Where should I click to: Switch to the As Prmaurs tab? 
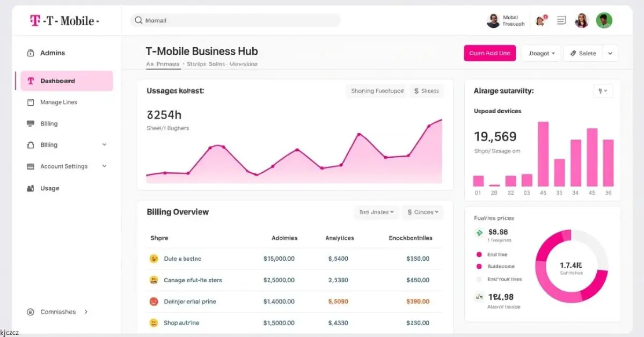click(x=163, y=64)
